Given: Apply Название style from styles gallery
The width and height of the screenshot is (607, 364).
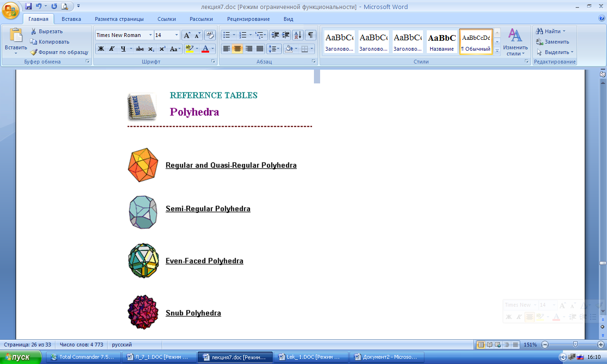Looking at the screenshot, I should [441, 42].
